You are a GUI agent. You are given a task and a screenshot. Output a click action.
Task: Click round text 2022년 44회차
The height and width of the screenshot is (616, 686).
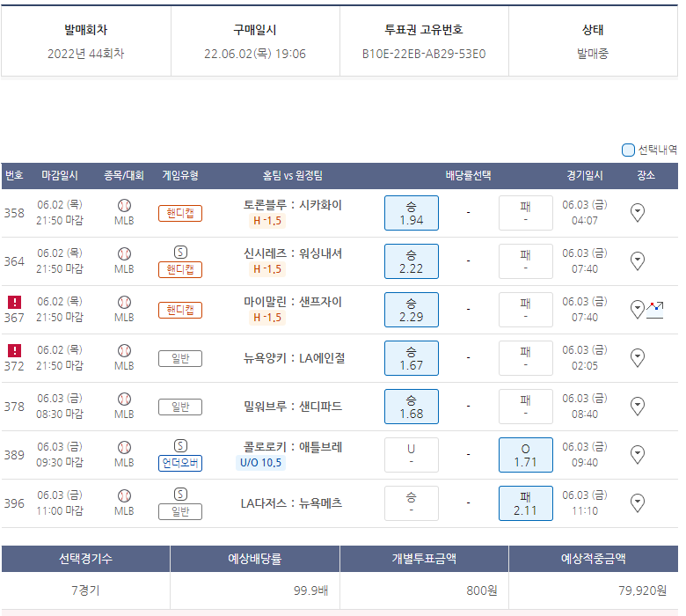[86, 54]
